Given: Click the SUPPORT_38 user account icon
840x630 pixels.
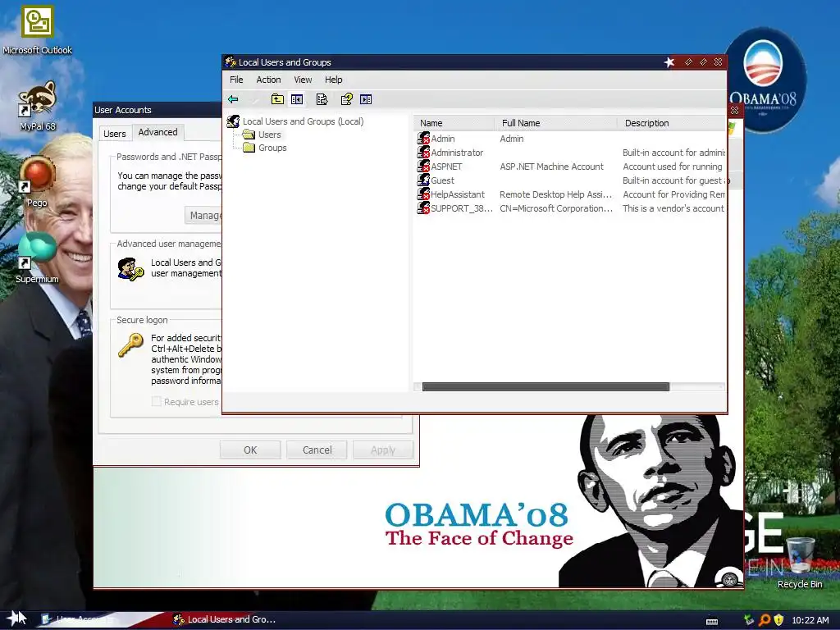Looking at the screenshot, I should click(x=423, y=208).
